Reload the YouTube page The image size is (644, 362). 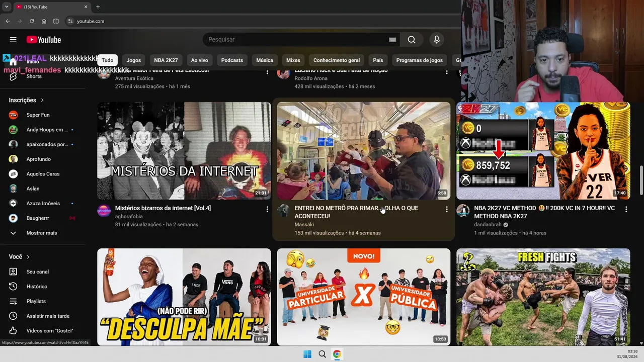32,21
